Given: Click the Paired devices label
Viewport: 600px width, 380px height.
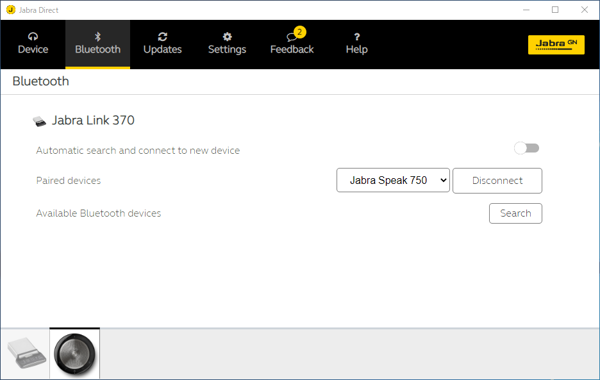Looking at the screenshot, I should tap(68, 180).
